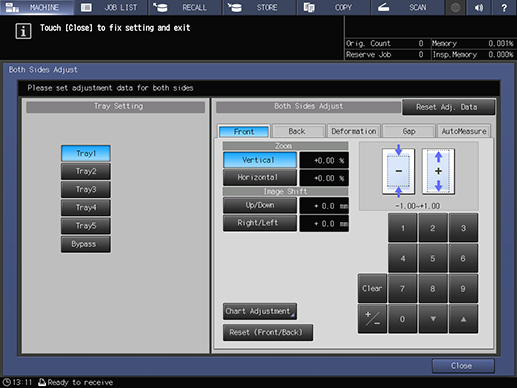Click Reset Adj. Data button
The height and width of the screenshot is (388, 517).
click(x=448, y=107)
